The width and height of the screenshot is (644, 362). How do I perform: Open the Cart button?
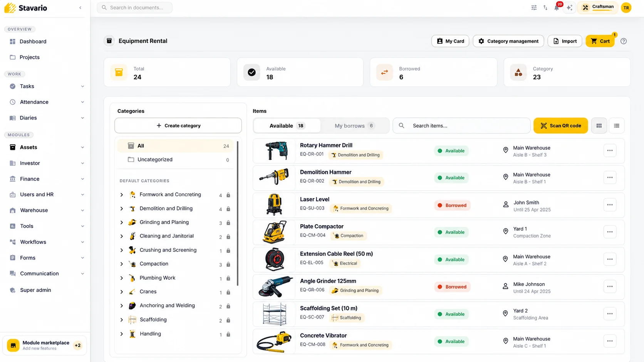point(600,41)
